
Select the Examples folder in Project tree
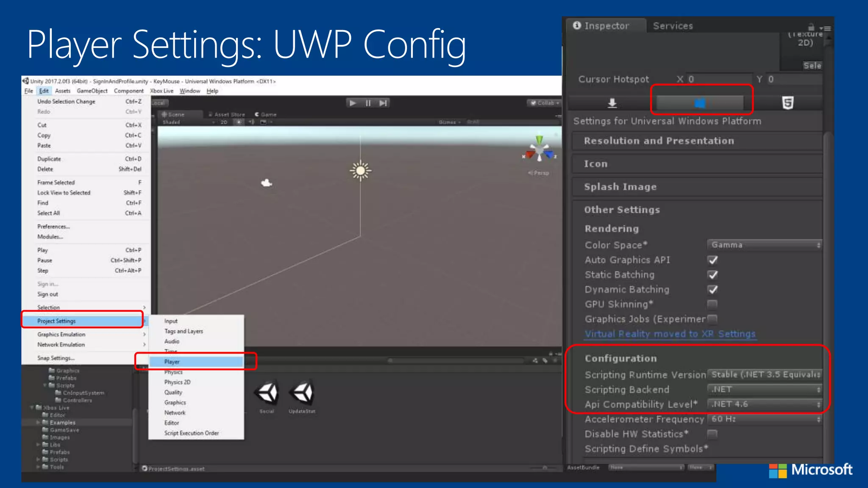62,422
